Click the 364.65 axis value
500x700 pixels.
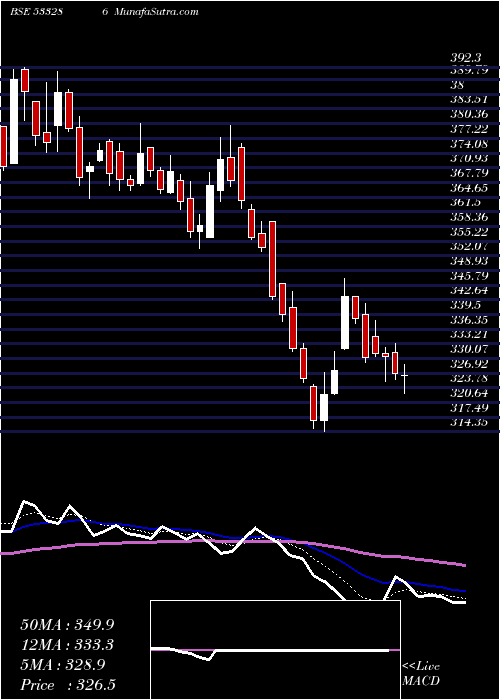[x=469, y=188]
